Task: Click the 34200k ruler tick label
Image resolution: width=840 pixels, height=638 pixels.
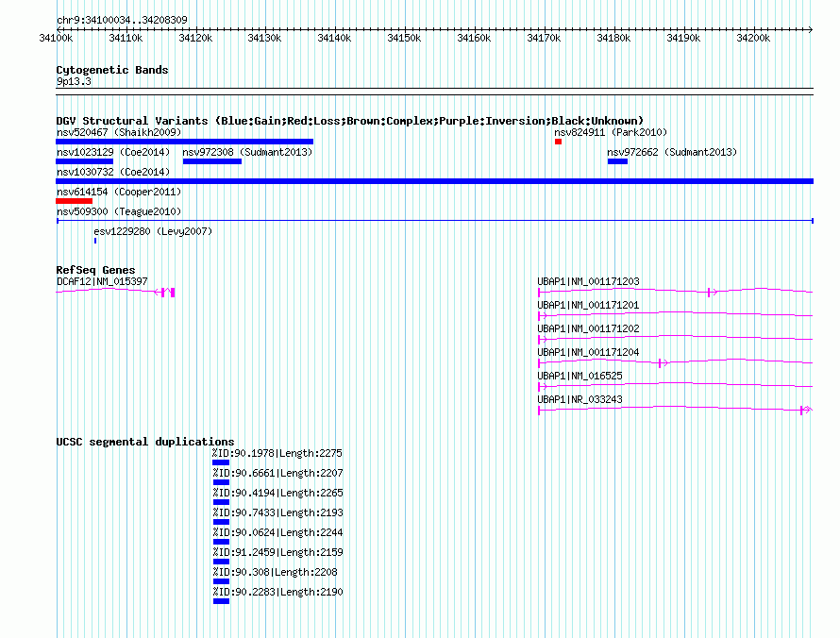Action: pos(753,38)
